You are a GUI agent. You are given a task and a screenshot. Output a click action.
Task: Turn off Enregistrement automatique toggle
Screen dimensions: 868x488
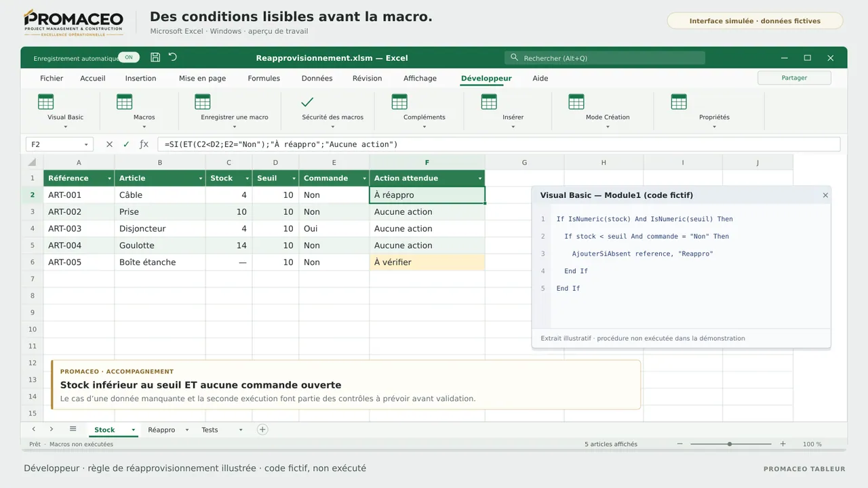coord(129,58)
